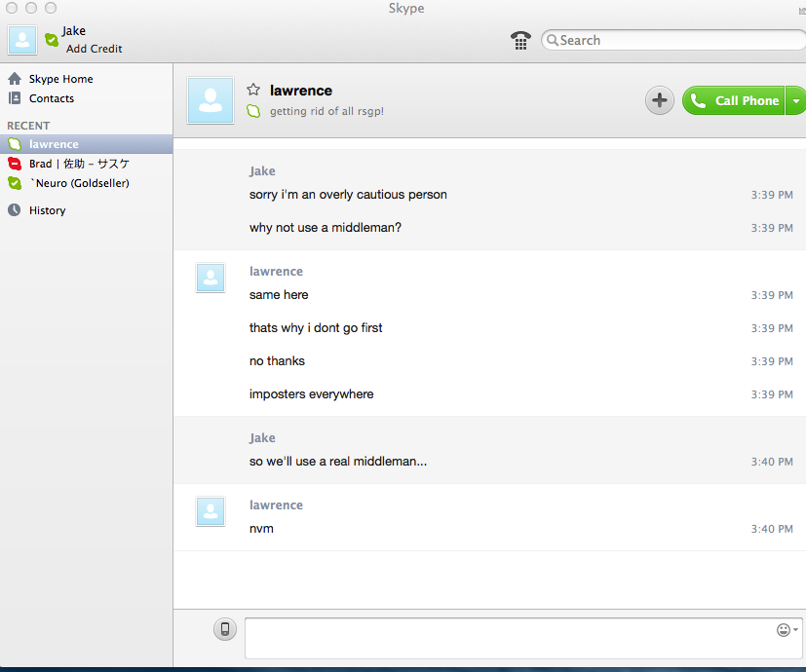Screen dimensions: 806x672
Task: Focus the Search field
Action: (673, 40)
